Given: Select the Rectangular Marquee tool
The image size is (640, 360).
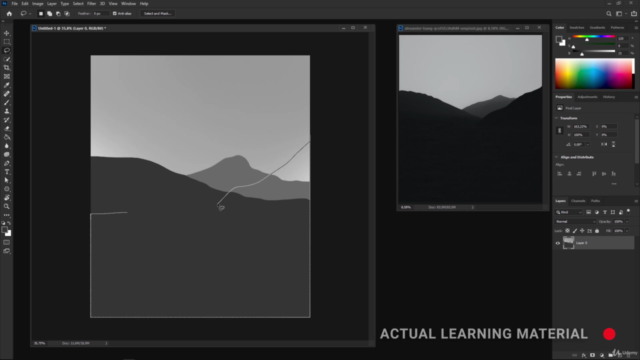Looking at the screenshot, I should (x=7, y=42).
